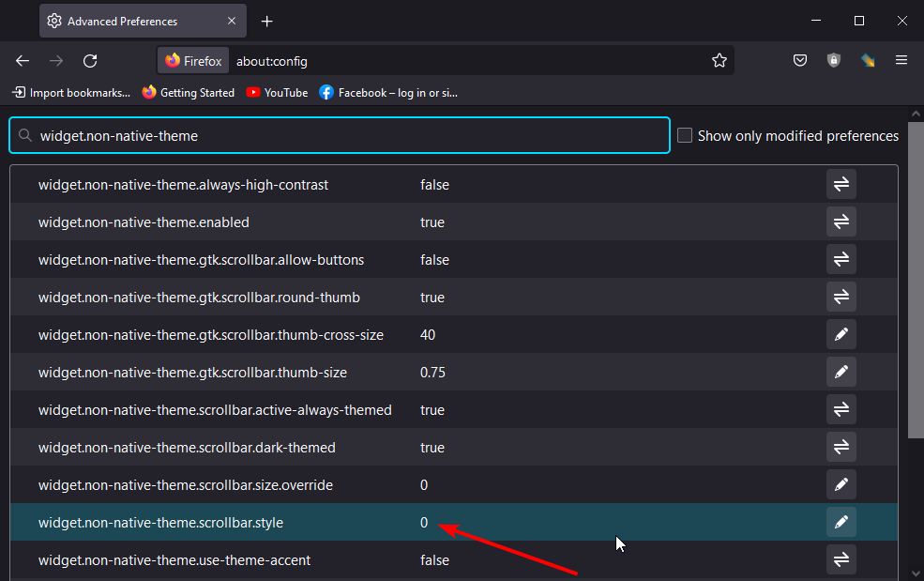This screenshot has width=924, height=581.
Task: Reload the current page
Action: click(90, 61)
